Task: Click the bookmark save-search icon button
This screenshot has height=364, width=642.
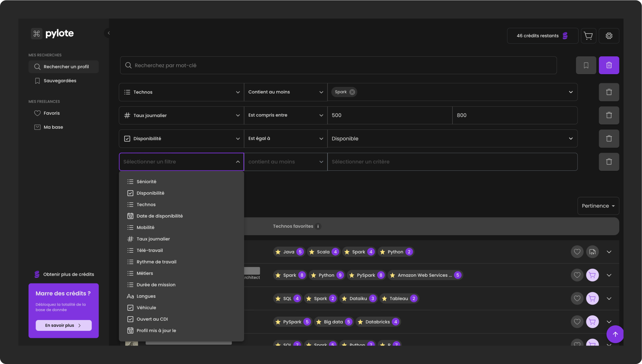Action: point(586,65)
